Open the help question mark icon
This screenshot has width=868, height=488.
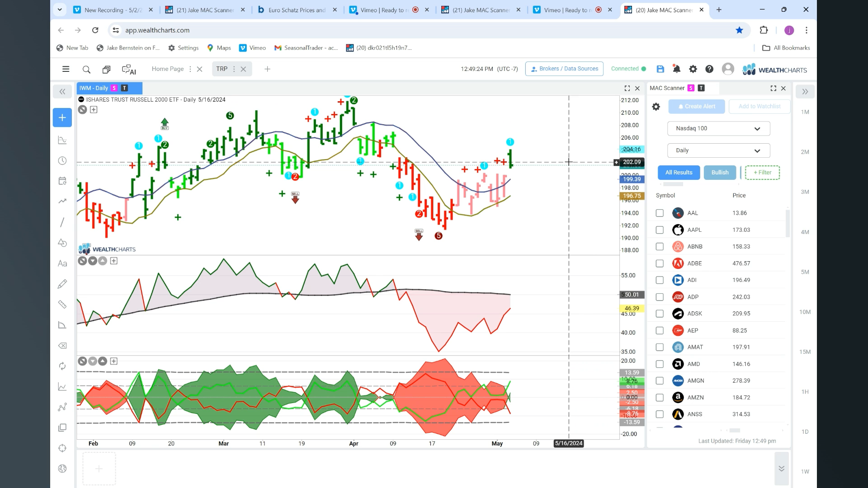point(709,69)
